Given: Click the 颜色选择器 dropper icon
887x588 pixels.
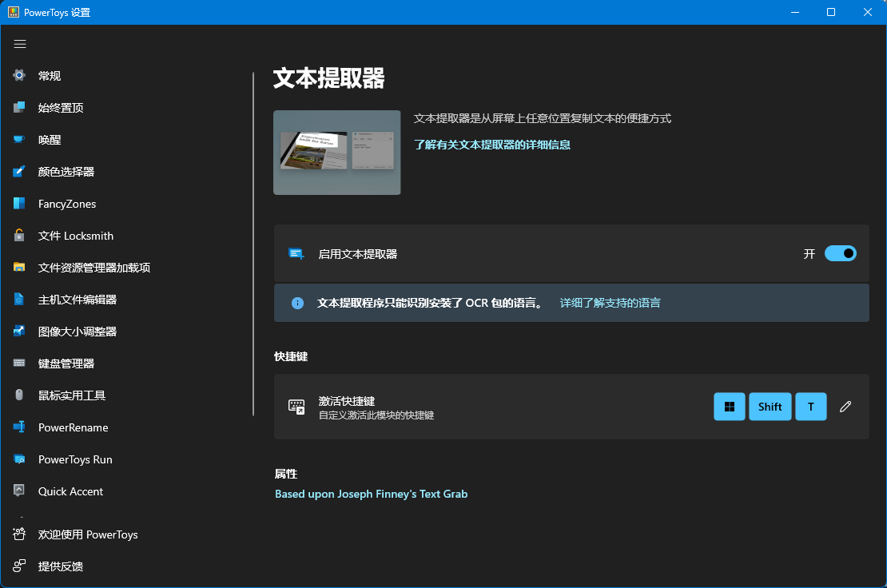Looking at the screenshot, I should click(x=19, y=171).
